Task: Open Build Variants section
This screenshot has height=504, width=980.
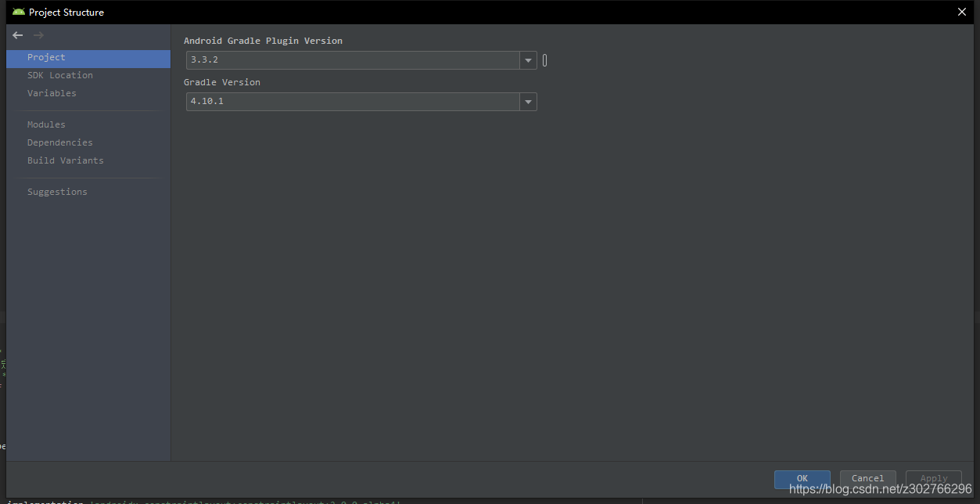Action: point(65,160)
